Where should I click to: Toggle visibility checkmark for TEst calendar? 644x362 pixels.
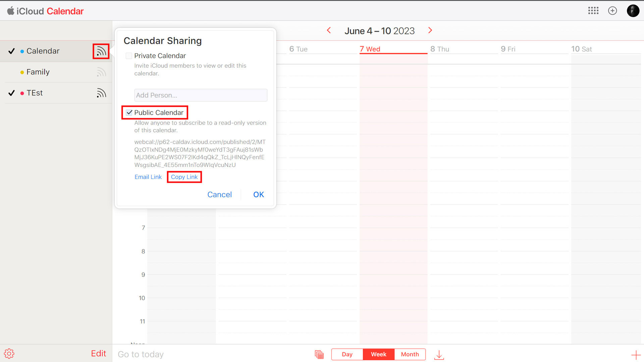(x=12, y=93)
